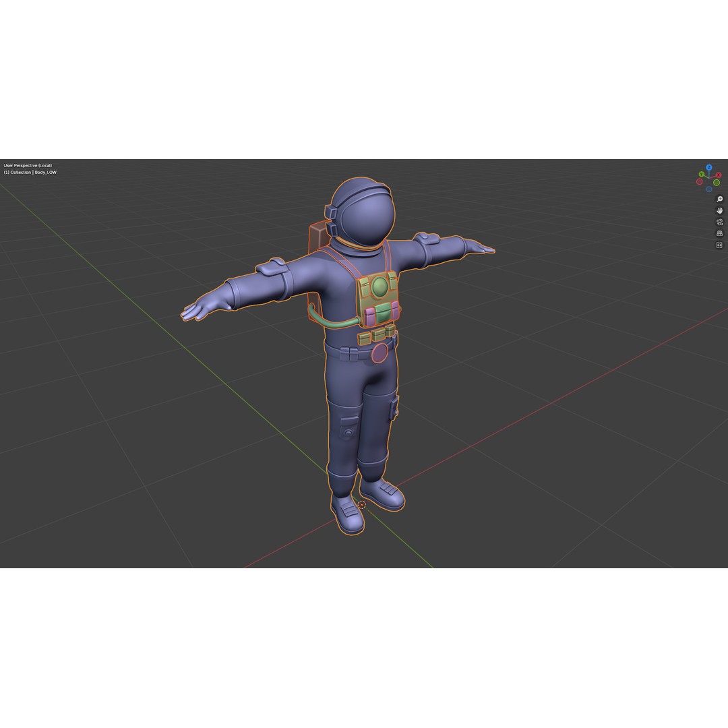Click the hollow negative Z ball on gizmo
The height and width of the screenshot is (728, 728).
coord(708,189)
